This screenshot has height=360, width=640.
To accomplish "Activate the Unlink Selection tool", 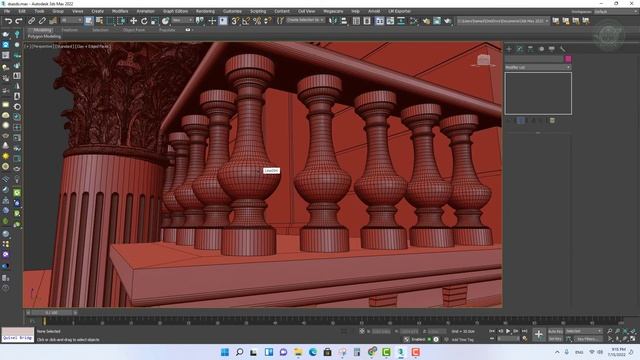I will pyautogui.click(x=42, y=21).
